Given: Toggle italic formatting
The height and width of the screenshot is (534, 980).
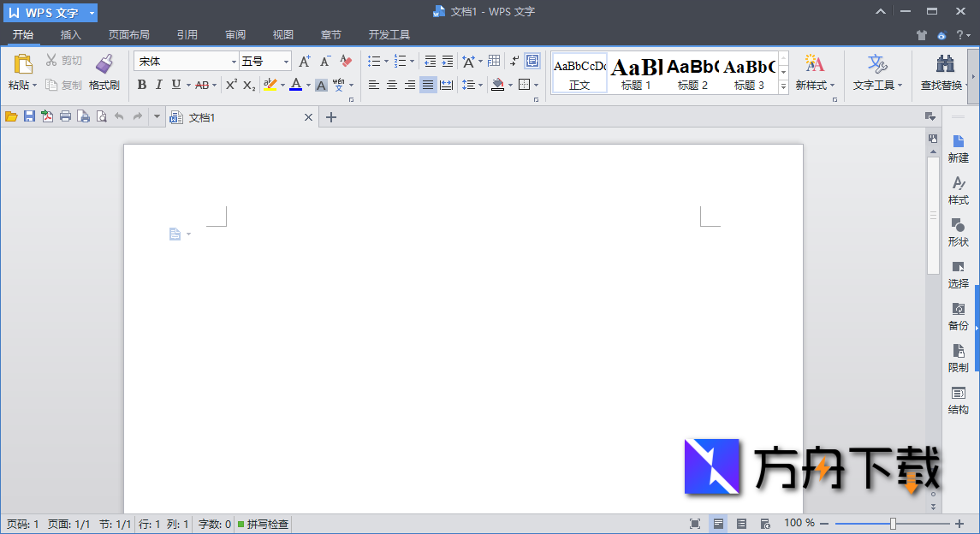Looking at the screenshot, I should (157, 85).
